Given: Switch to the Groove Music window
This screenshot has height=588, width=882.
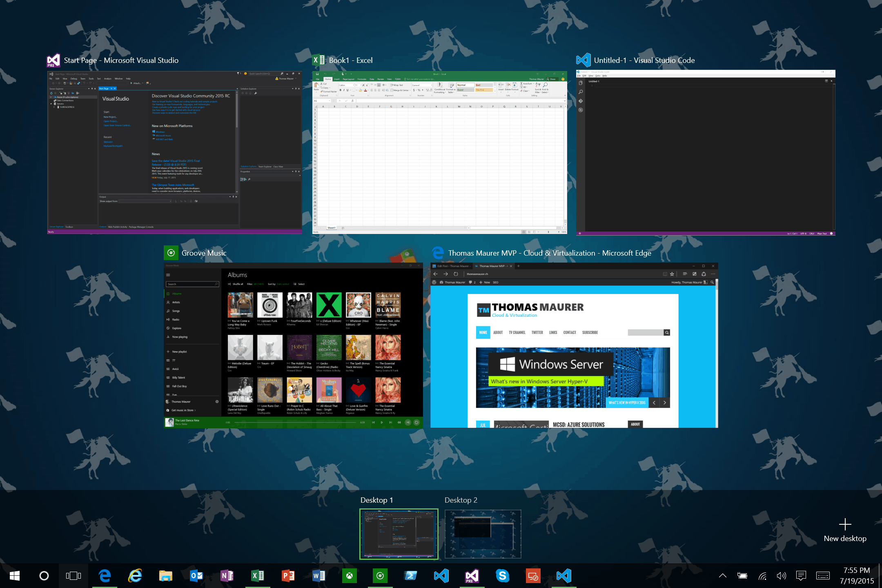Looking at the screenshot, I should tap(293, 345).
